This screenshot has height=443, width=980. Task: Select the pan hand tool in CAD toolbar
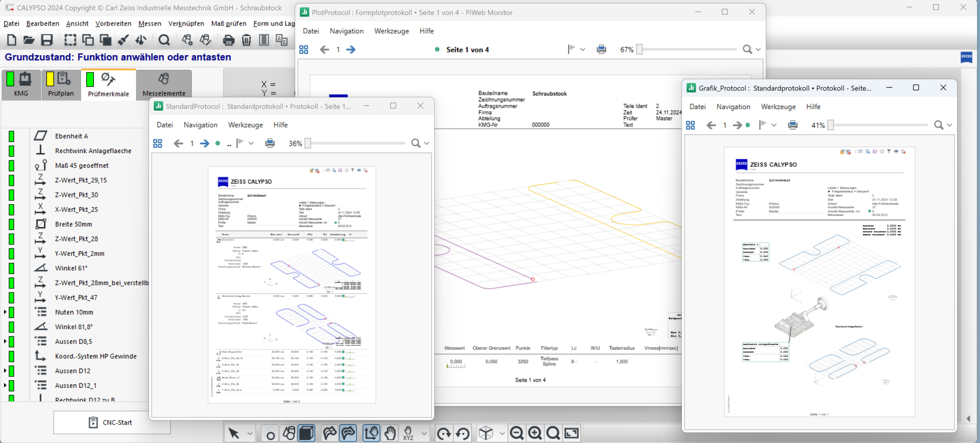click(x=390, y=433)
